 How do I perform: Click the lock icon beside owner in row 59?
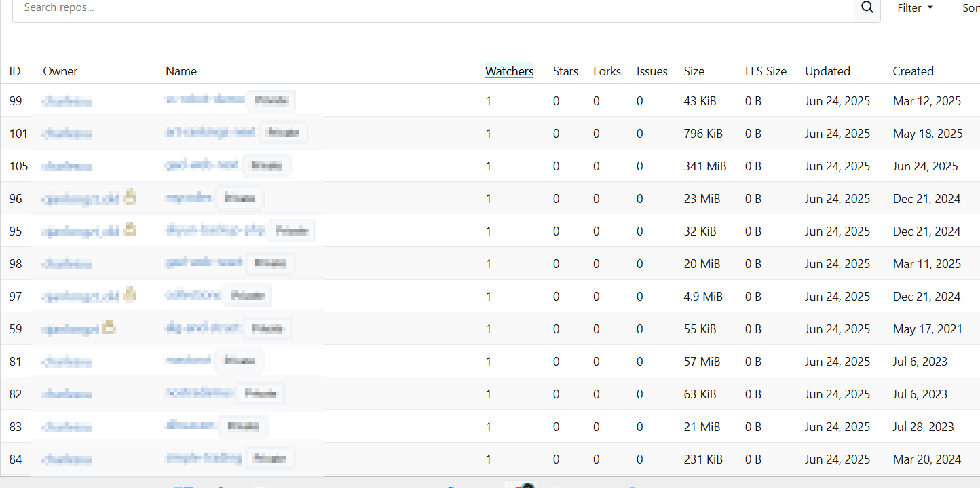(x=109, y=328)
